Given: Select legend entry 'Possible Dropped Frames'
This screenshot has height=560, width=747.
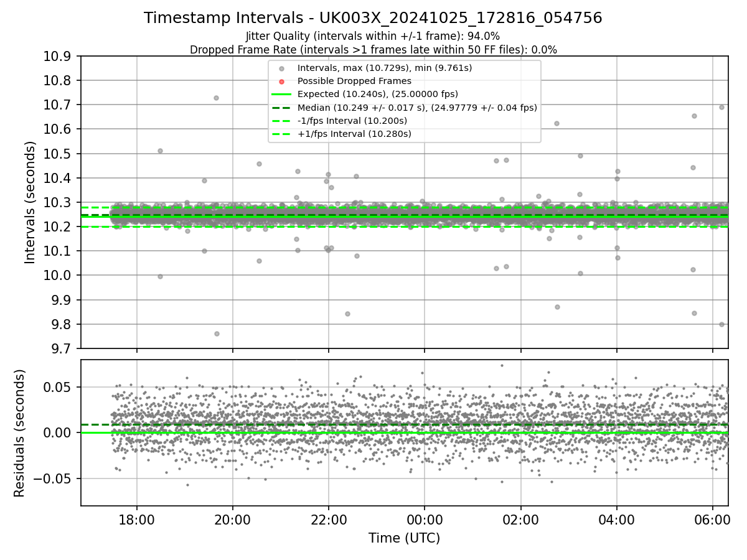Looking at the screenshot, I should (354, 81).
